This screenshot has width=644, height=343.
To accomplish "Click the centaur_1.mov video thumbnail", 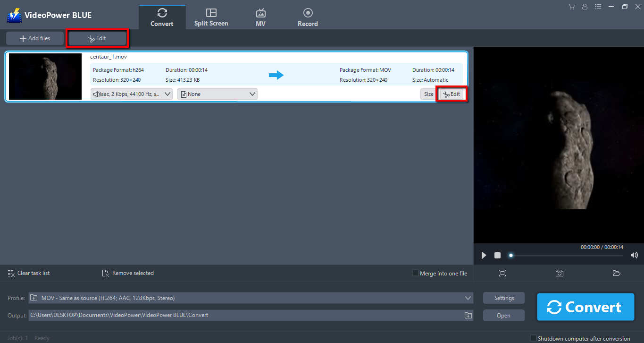I will tap(45, 76).
